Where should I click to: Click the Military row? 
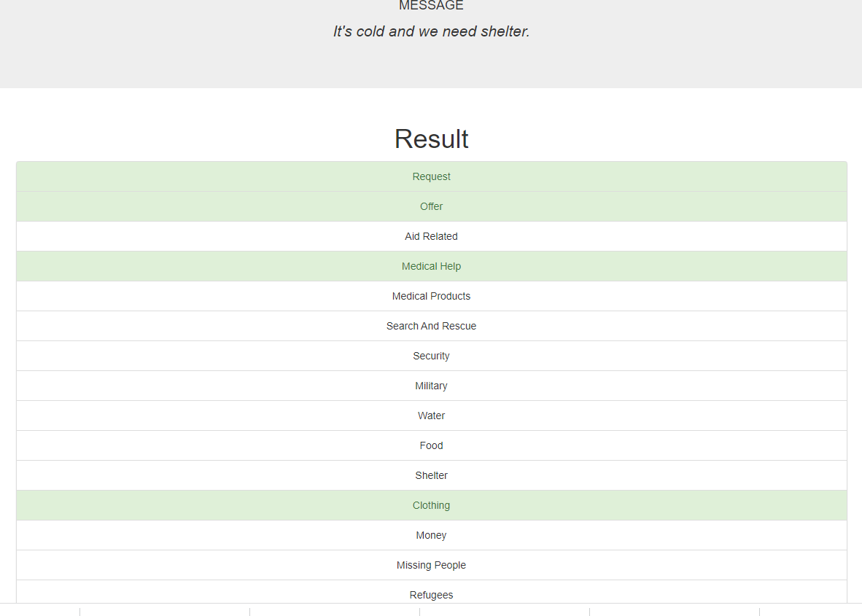coord(431,386)
